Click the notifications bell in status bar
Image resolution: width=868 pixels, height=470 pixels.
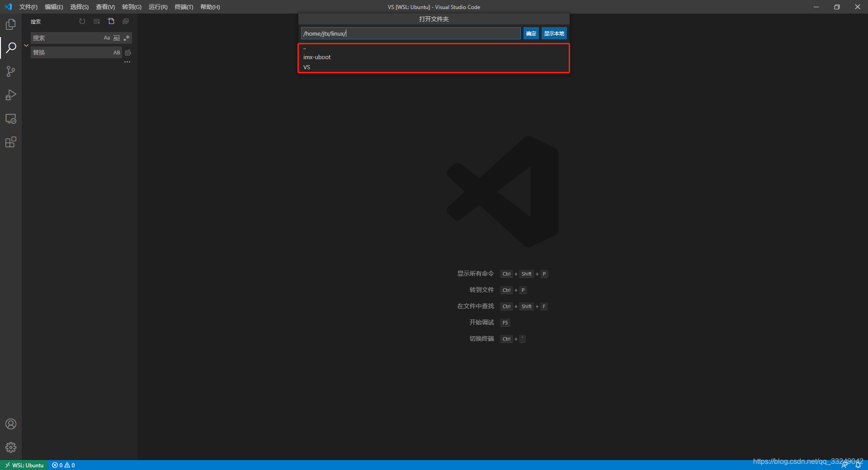pos(858,465)
